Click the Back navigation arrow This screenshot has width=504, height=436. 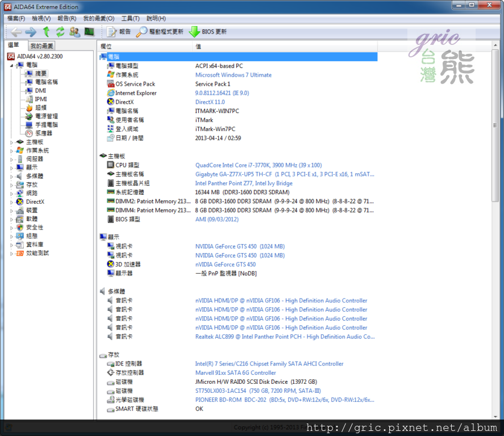pos(16,32)
